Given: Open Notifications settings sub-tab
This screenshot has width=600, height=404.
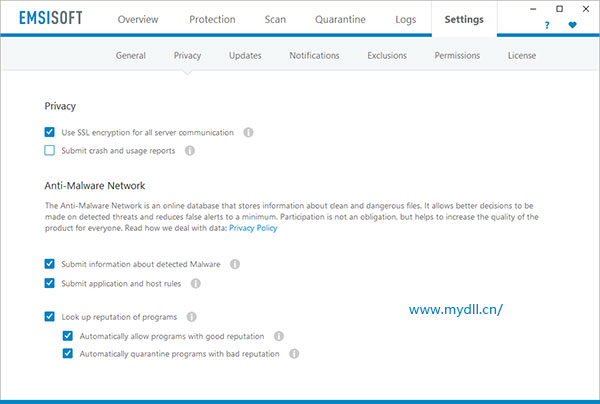Looking at the screenshot, I should pos(315,55).
